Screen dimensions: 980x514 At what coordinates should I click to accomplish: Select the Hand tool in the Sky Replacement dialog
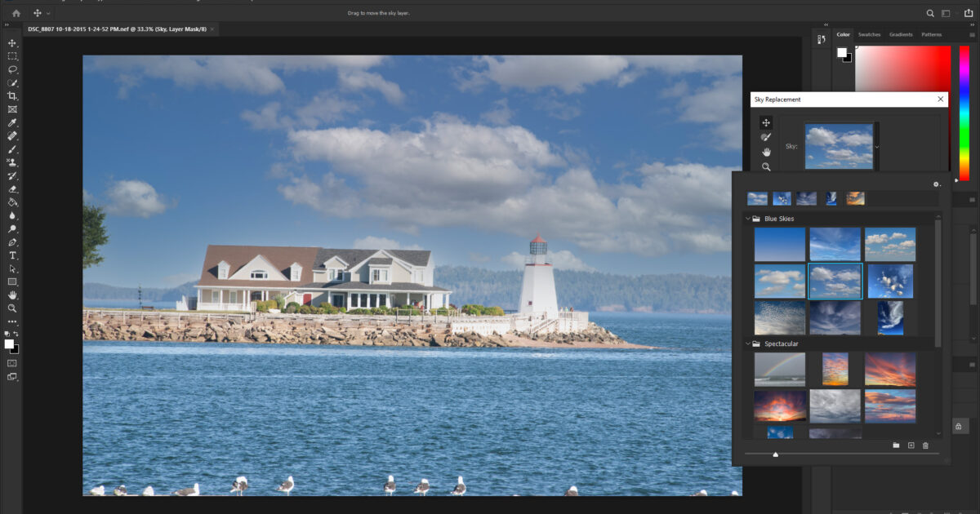766,152
